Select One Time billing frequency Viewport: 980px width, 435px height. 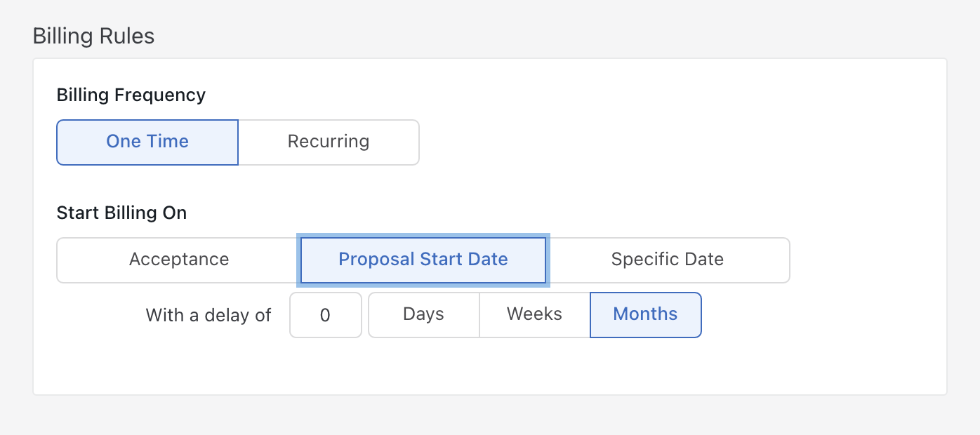[147, 142]
